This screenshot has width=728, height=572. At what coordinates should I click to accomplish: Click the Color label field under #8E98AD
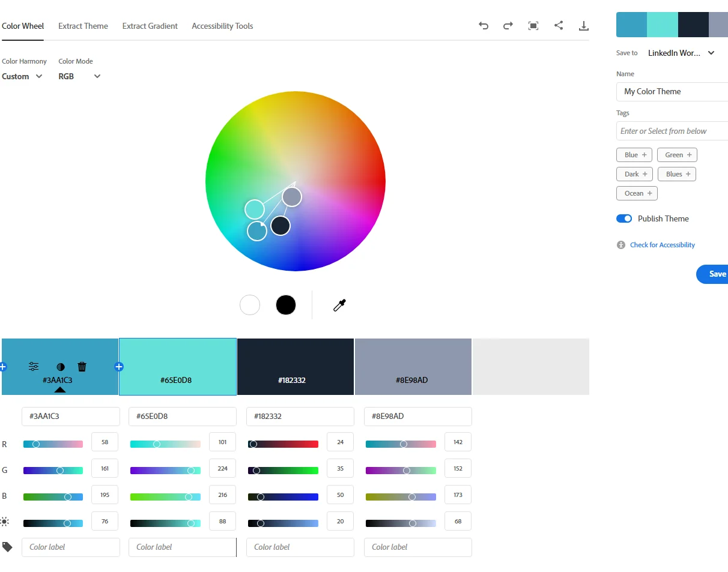point(418,547)
